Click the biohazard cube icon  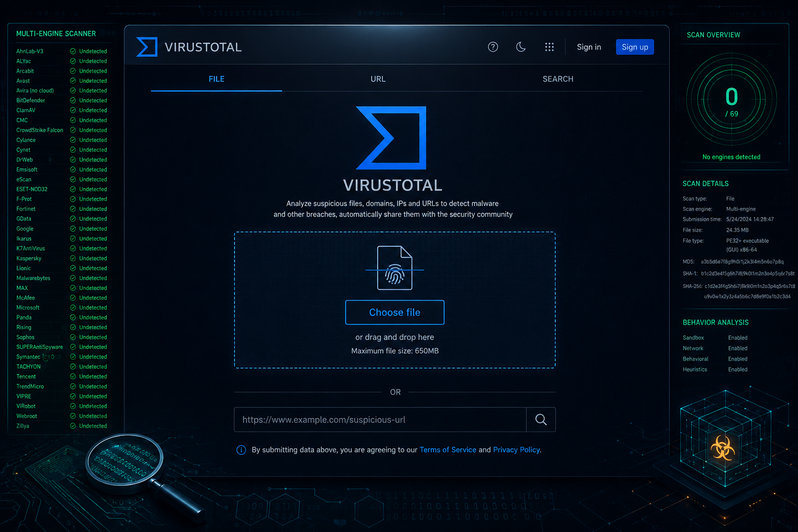tap(723, 448)
